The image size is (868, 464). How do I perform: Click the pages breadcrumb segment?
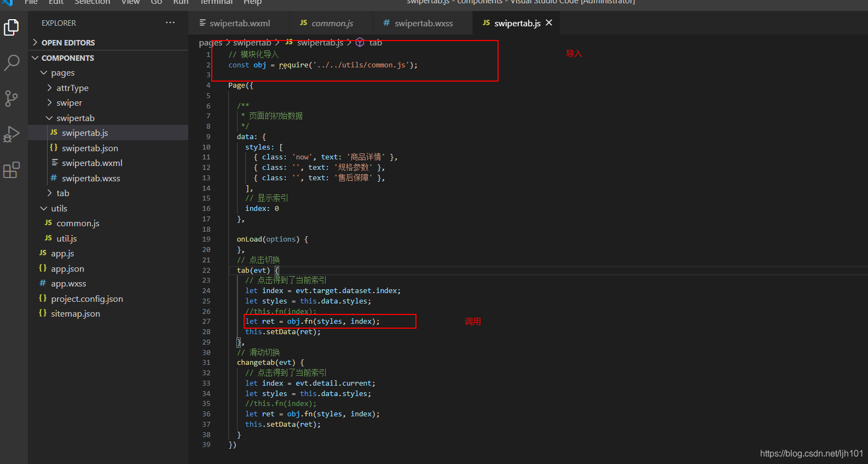[x=211, y=42]
